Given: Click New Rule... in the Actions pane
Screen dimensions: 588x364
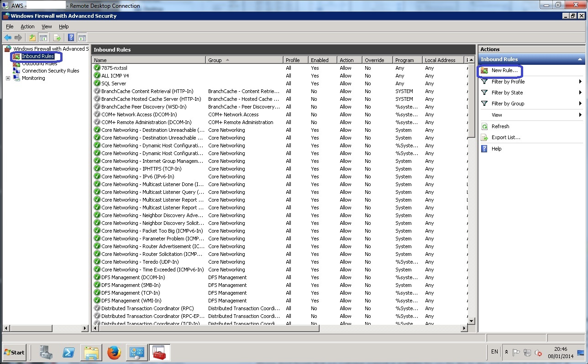Looking at the screenshot, I should click(x=504, y=71).
